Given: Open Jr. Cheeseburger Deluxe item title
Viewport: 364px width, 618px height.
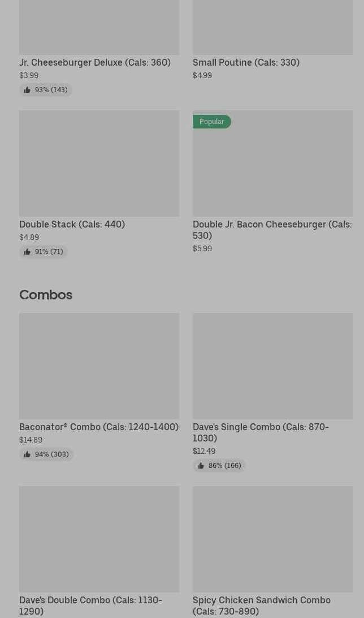Looking at the screenshot, I should [x=94, y=62].
